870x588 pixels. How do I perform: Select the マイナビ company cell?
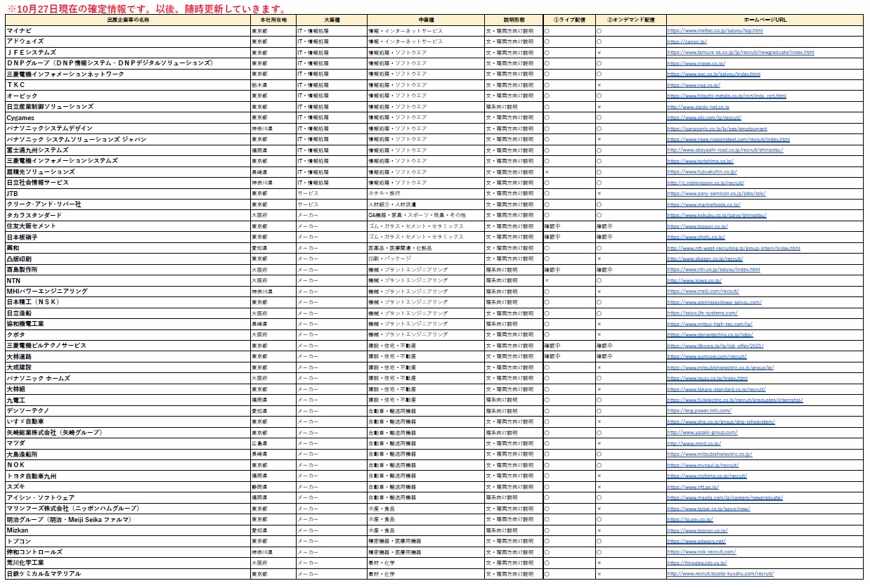click(x=127, y=31)
